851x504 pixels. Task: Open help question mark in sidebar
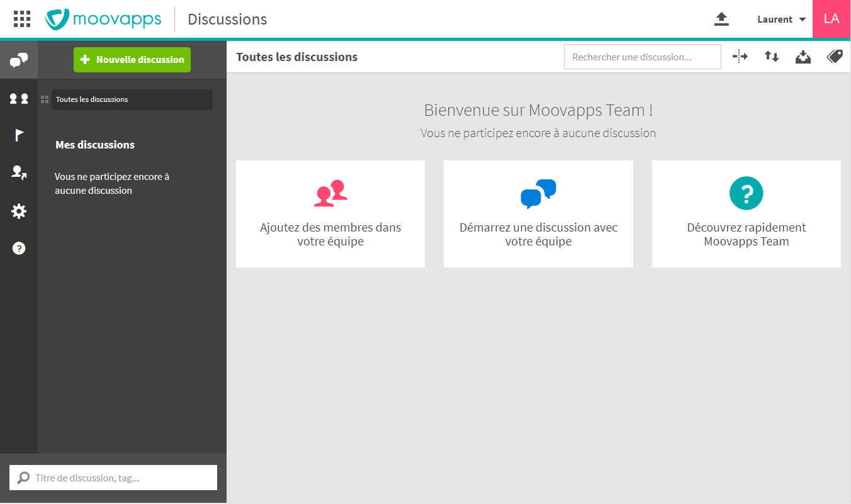pyautogui.click(x=19, y=249)
